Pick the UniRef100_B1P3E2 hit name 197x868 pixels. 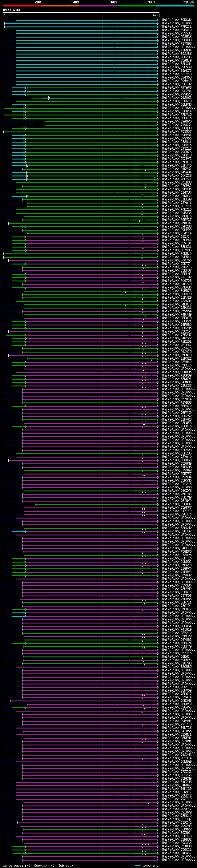177,358
